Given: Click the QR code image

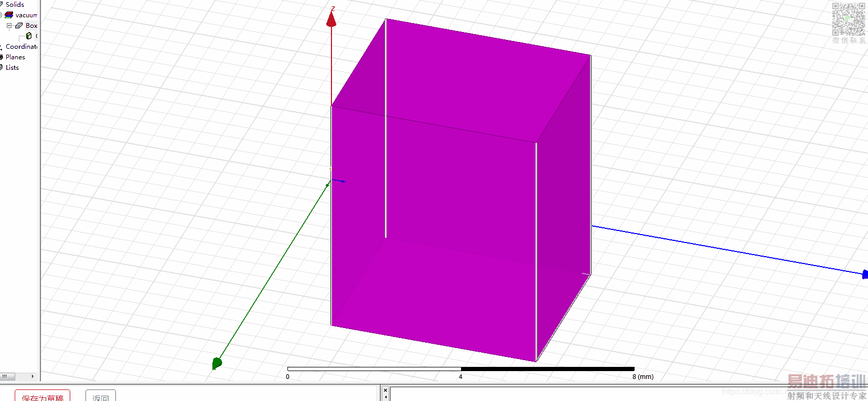Looking at the screenshot, I should 849,19.
